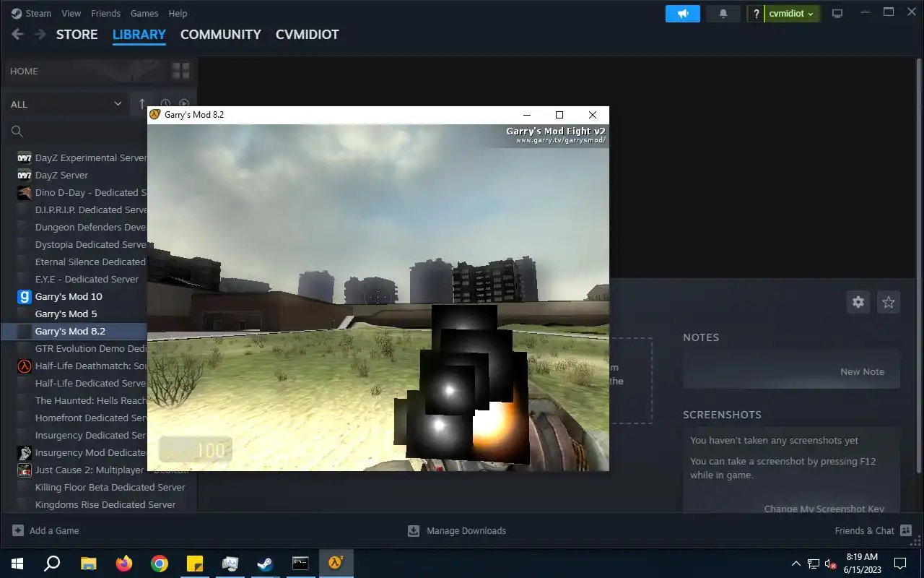Go to the LIBRARY tab
Image resolution: width=924 pixels, height=578 pixels.
139,34
